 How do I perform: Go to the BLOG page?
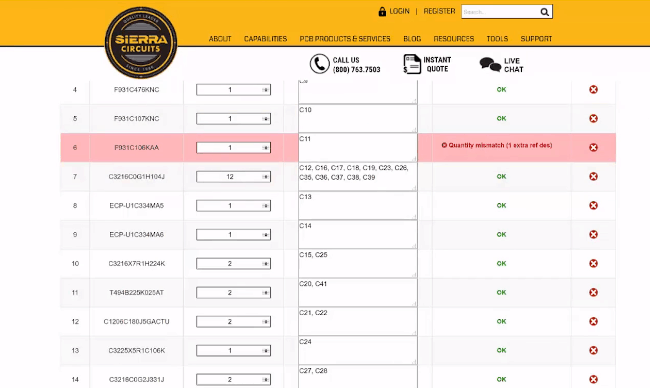point(412,39)
